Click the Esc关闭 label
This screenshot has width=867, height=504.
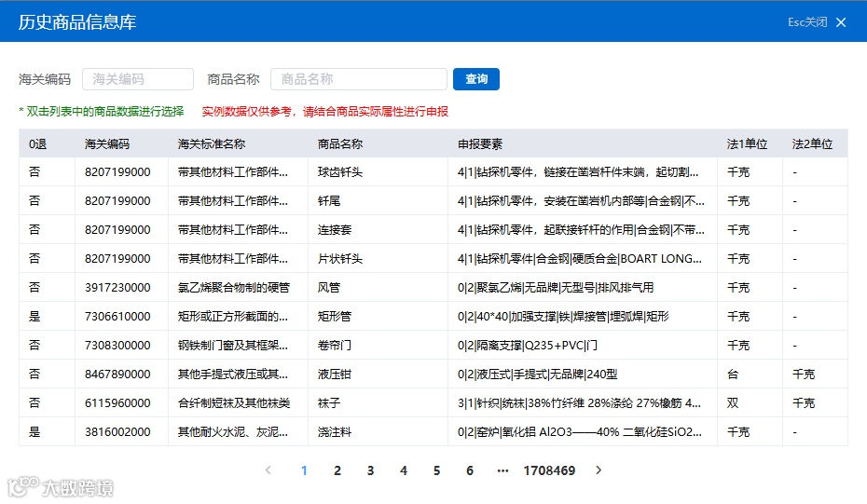pyautogui.click(x=807, y=22)
